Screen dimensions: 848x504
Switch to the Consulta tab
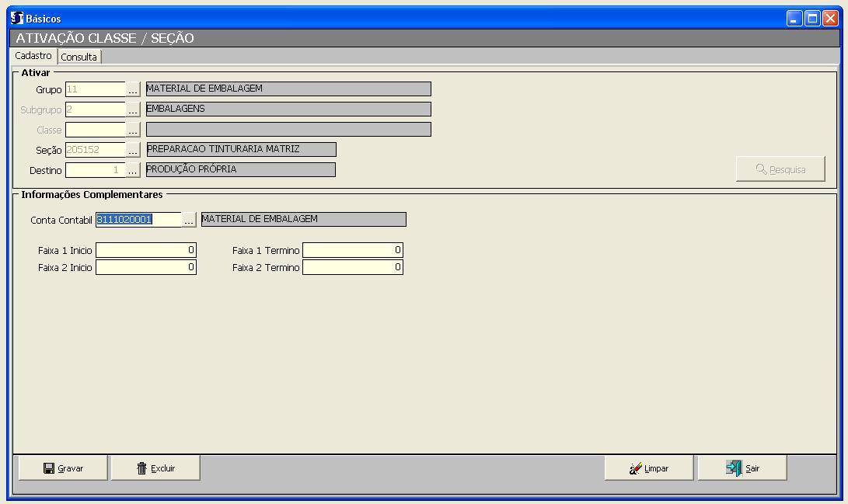(x=79, y=57)
